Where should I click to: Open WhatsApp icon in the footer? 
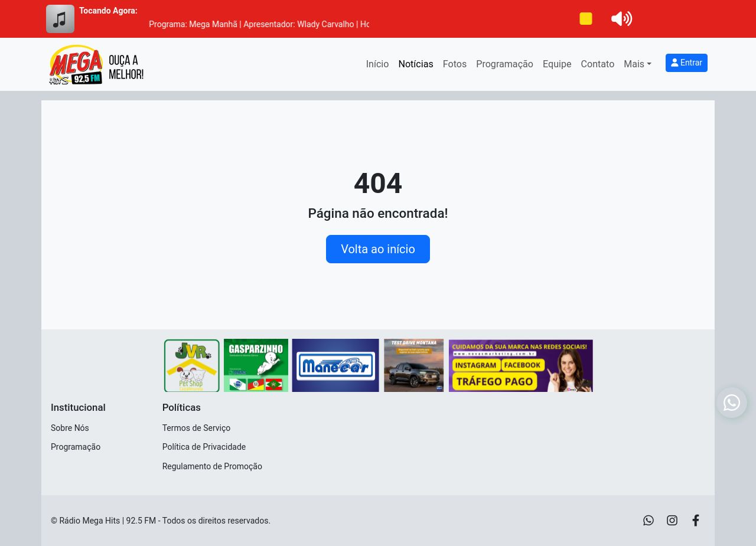pyautogui.click(x=649, y=520)
